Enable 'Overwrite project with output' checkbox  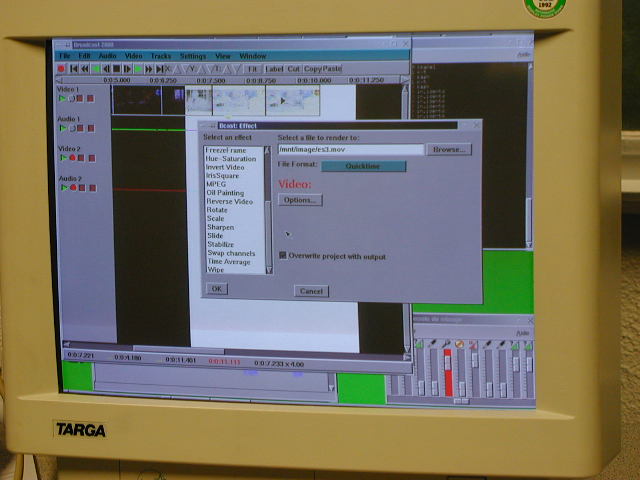pos(283,256)
